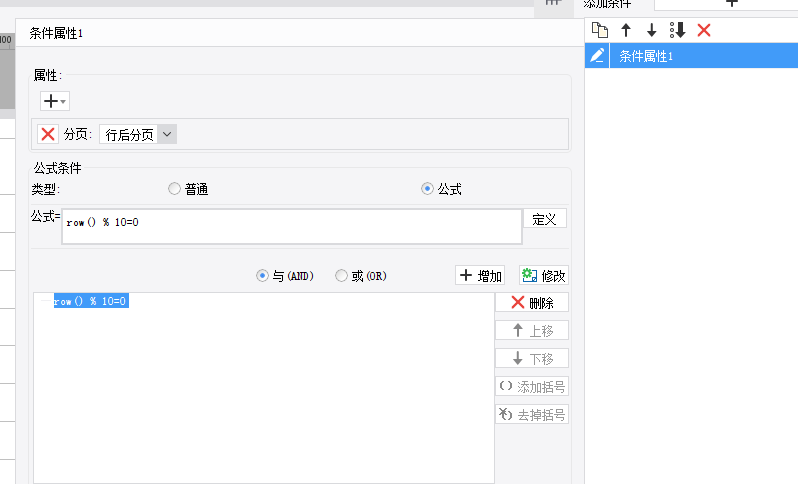Choose the 或(OR) radio option
Screen dimensions: 798x484
(342, 275)
